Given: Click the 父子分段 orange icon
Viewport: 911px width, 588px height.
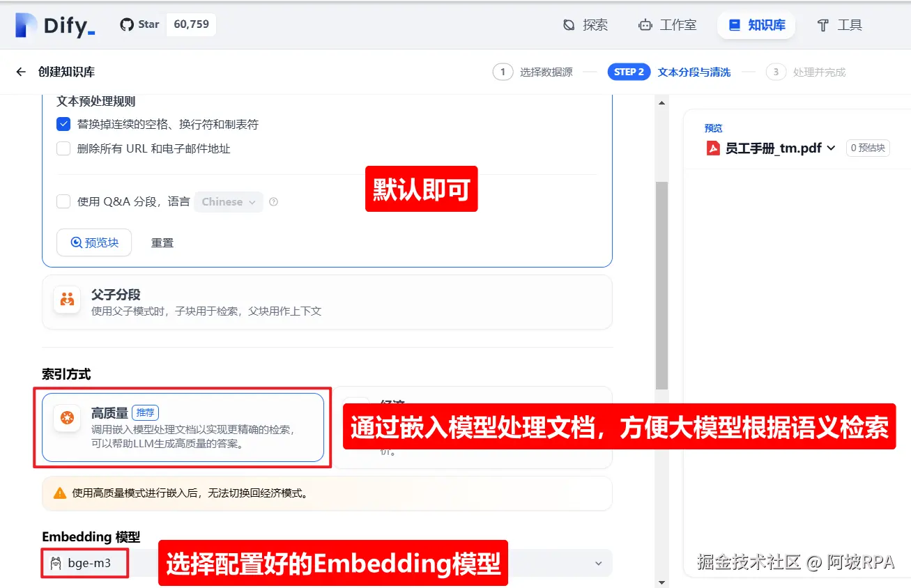Looking at the screenshot, I should pyautogui.click(x=67, y=300).
